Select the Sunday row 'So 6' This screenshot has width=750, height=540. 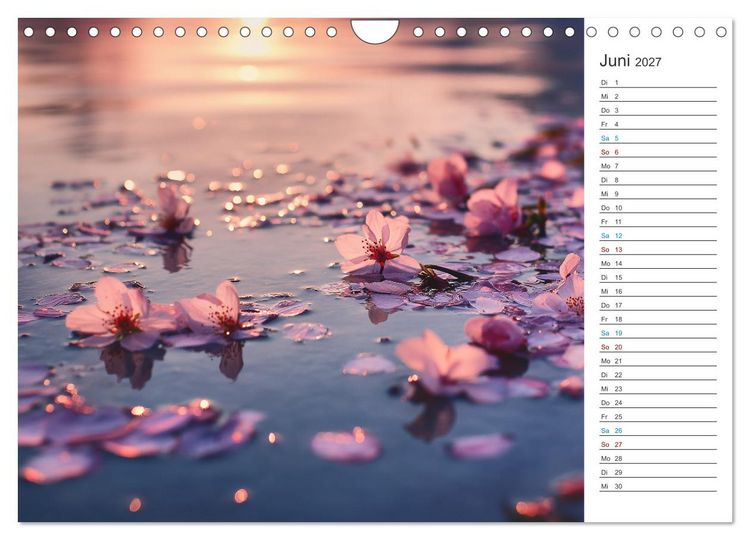point(658,152)
